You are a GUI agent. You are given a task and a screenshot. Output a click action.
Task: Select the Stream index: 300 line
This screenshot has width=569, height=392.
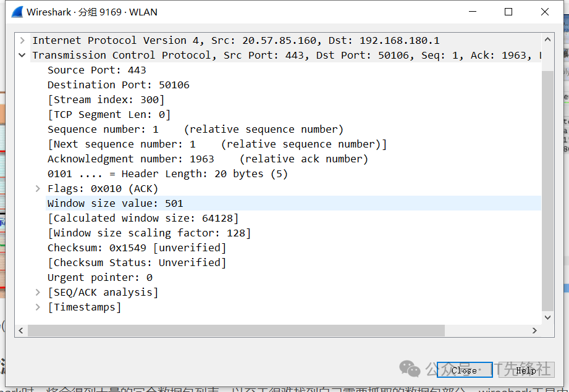tap(106, 100)
